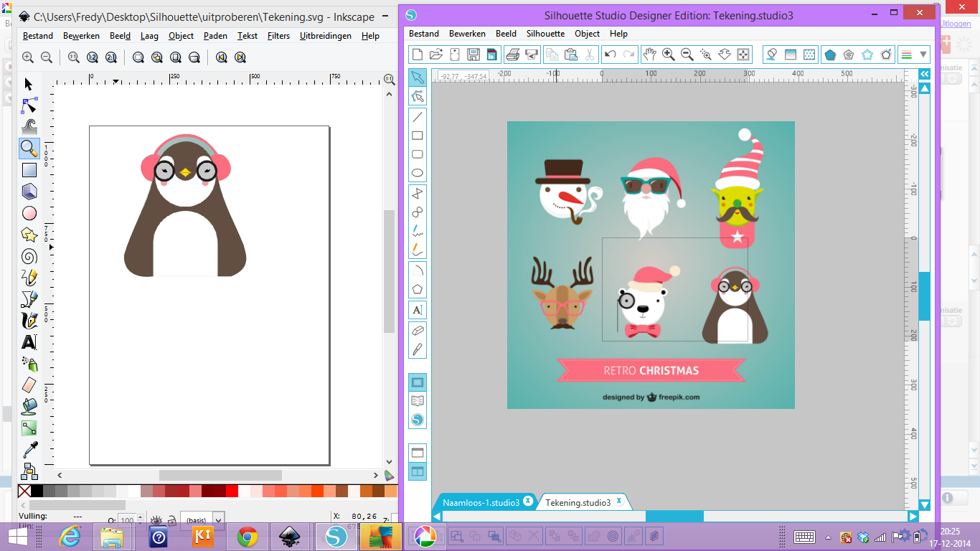Switch to the Naamloos-1.studio3 tab
This screenshot has width=980, height=551.
[x=481, y=502]
